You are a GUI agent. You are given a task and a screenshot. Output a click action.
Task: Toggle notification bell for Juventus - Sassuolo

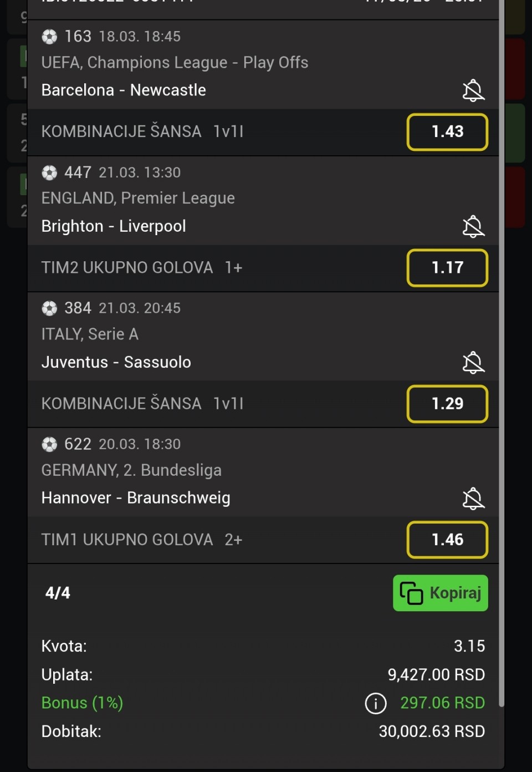click(473, 363)
